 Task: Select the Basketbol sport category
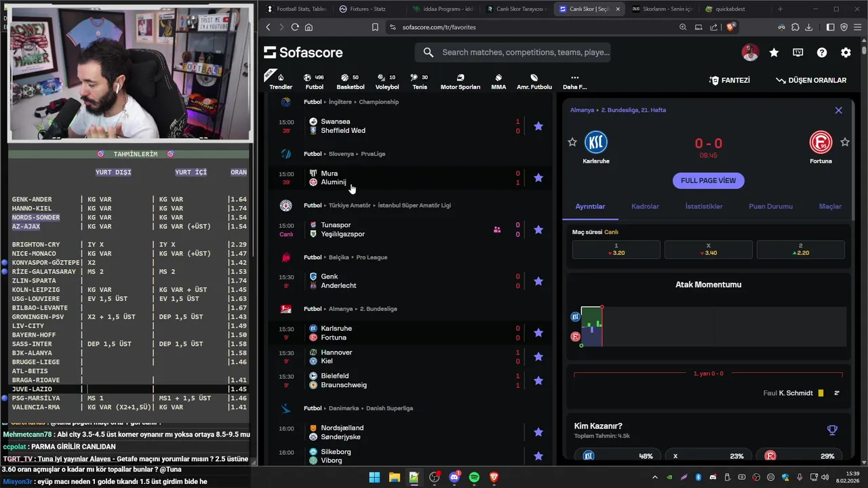[351, 81]
